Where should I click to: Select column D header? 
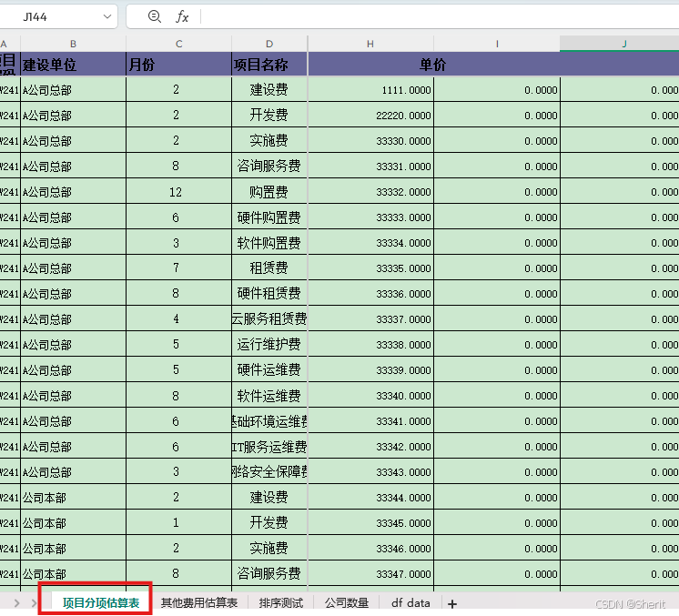pyautogui.click(x=269, y=44)
